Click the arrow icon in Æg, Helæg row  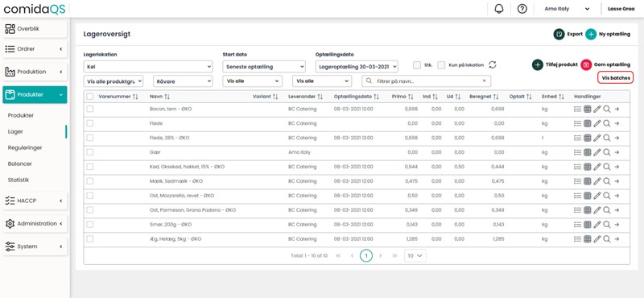pos(617,239)
